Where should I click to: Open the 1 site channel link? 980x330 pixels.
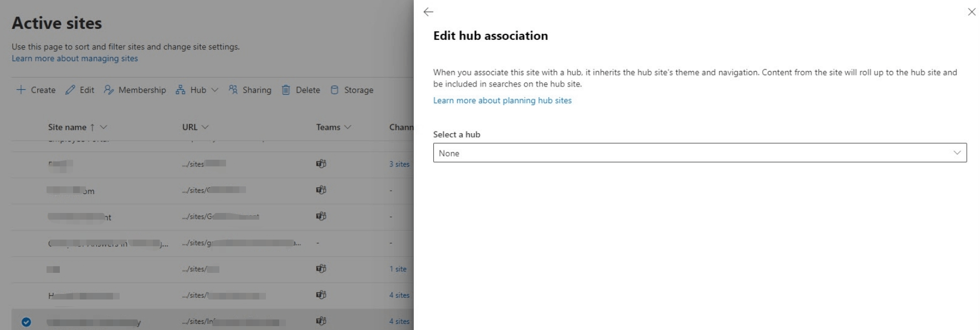[398, 269]
